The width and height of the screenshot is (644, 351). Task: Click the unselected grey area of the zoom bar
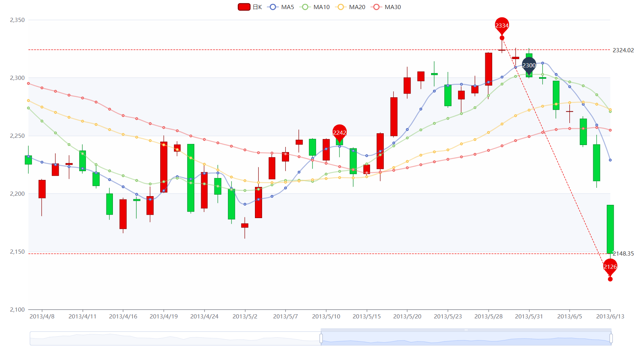[175, 339]
